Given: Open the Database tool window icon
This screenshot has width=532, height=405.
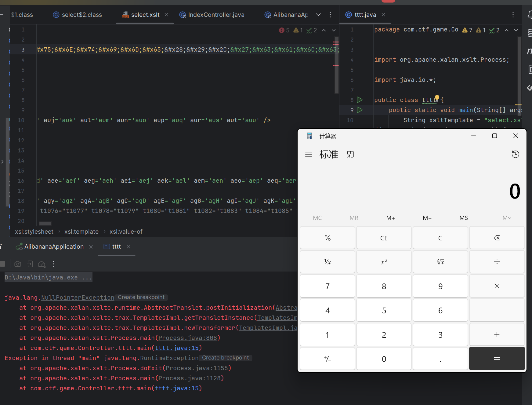Looking at the screenshot, I should (x=530, y=33).
